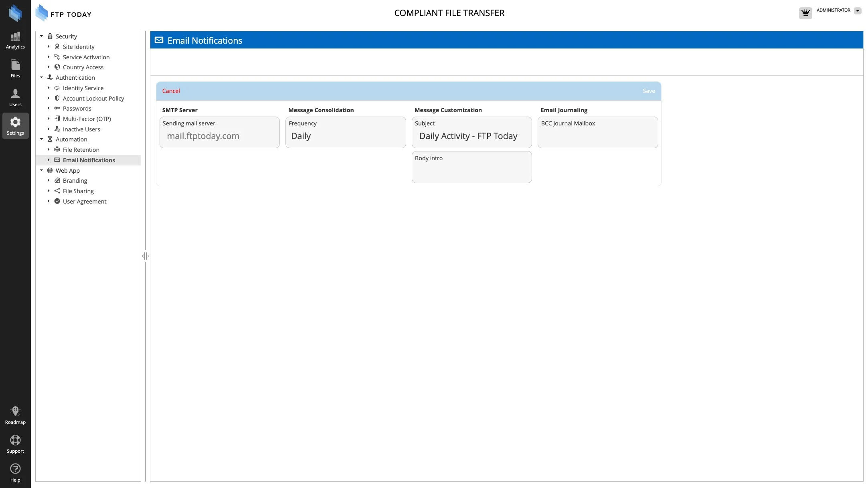Collapse the Authentication tree group
This screenshot has height=488, width=868.
point(41,77)
